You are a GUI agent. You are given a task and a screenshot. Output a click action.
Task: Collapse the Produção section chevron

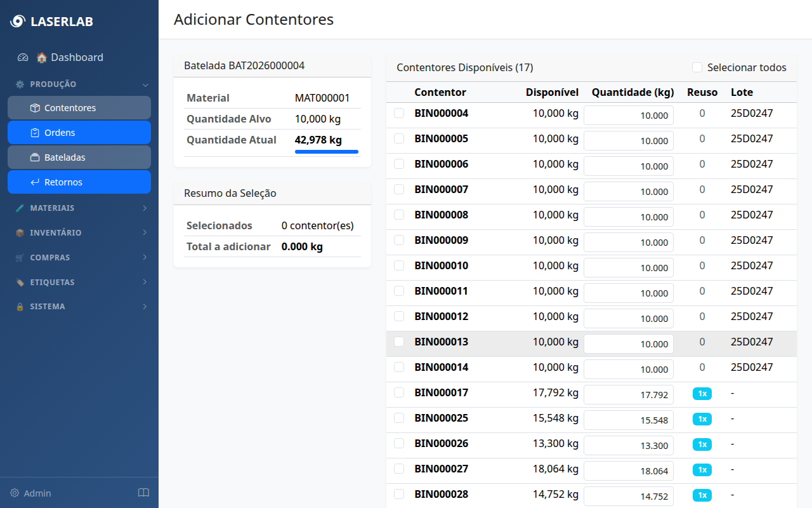coord(145,84)
